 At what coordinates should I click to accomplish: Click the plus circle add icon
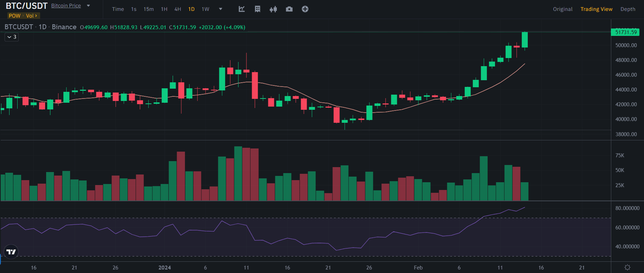pos(305,9)
